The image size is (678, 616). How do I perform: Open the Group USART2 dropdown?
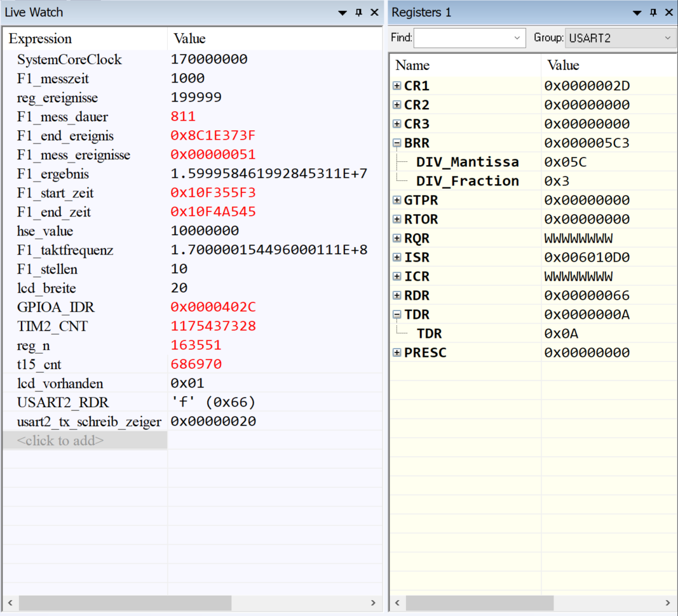point(621,38)
